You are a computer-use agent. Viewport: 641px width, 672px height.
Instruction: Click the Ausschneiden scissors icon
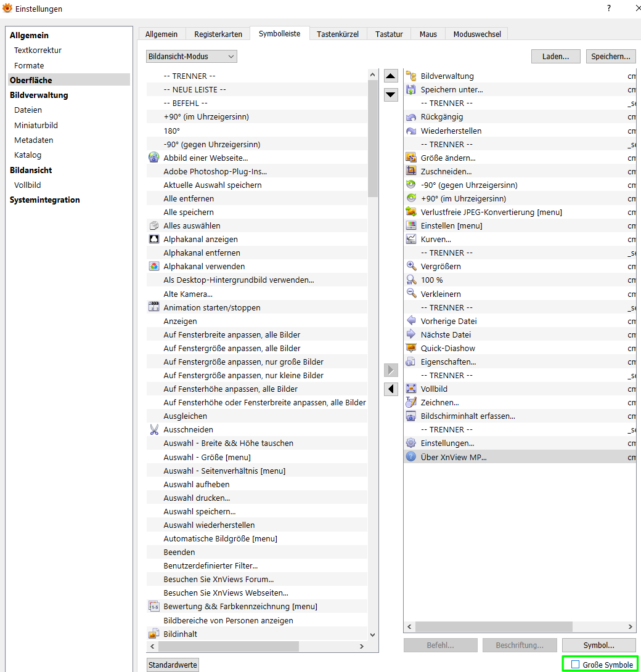[154, 429]
